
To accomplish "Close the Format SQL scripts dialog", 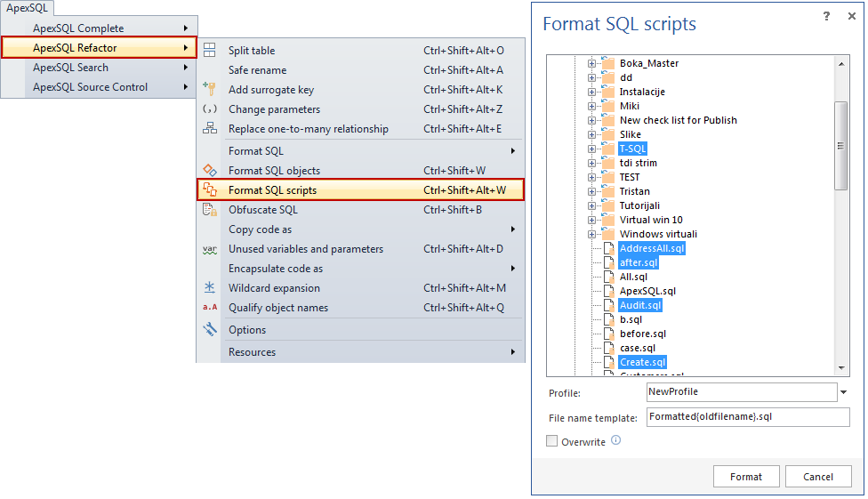I will (x=851, y=16).
